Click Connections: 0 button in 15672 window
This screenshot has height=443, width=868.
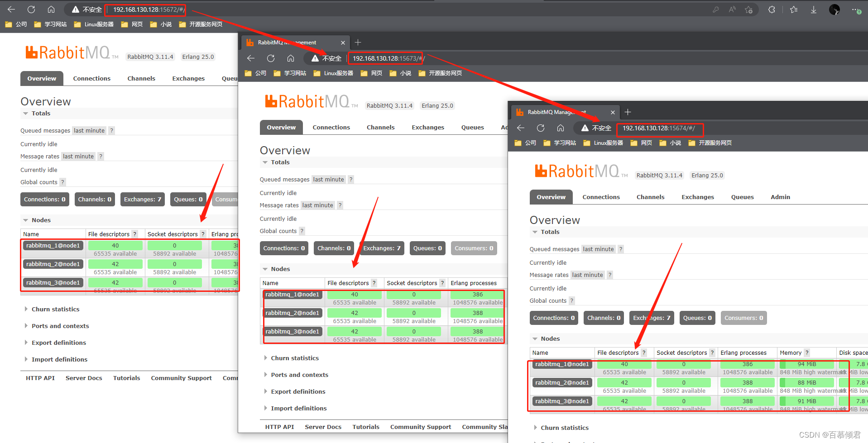[45, 200]
